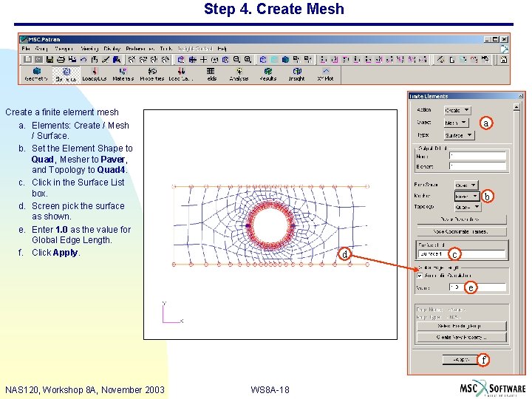The image size is (532, 399).
Task: Open the Group menu
Action: (x=41, y=49)
